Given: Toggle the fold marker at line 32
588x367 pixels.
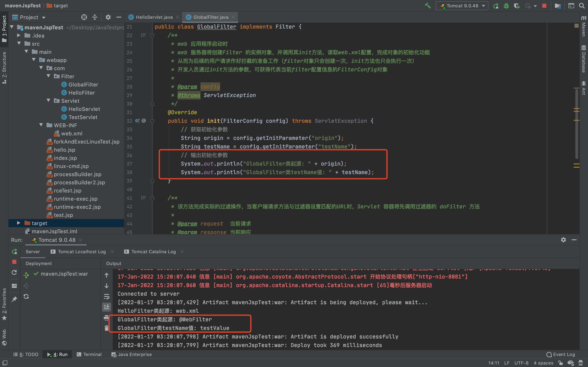Looking at the screenshot, I should click(x=152, y=121).
